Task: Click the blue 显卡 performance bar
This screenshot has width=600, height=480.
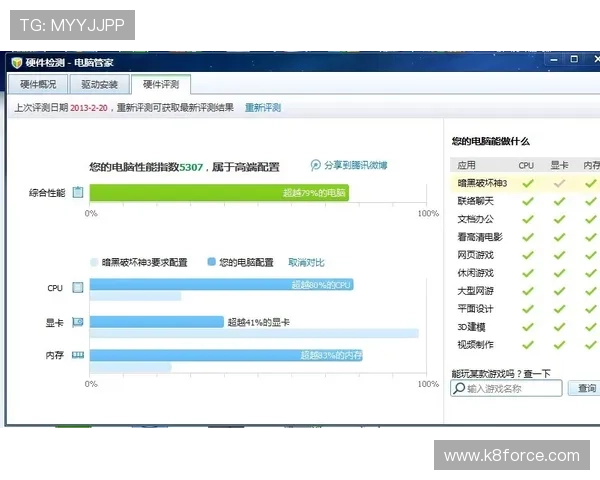Action: [157, 322]
